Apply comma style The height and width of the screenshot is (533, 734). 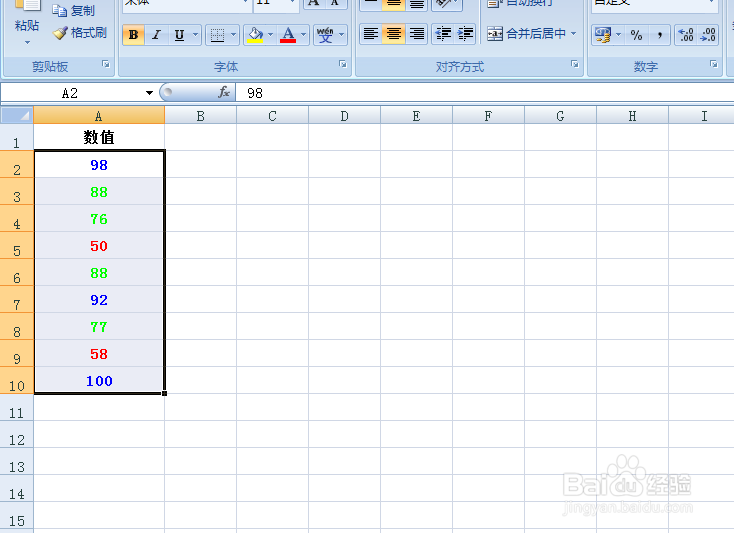click(659, 35)
